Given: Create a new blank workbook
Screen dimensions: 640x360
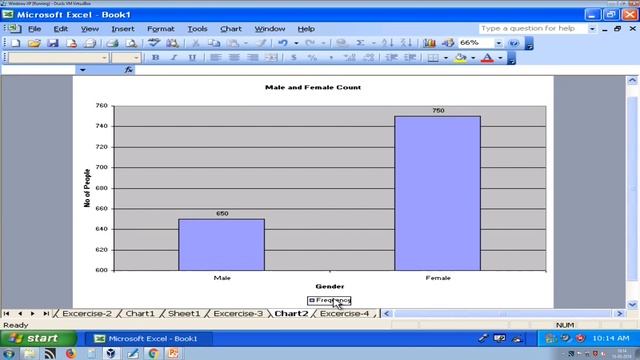Looking at the screenshot, I should tap(16, 43).
